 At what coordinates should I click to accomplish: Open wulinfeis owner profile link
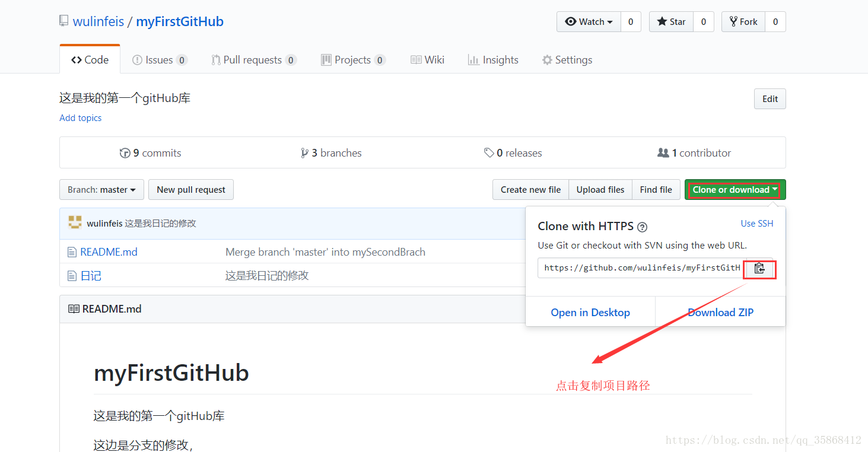click(x=98, y=22)
